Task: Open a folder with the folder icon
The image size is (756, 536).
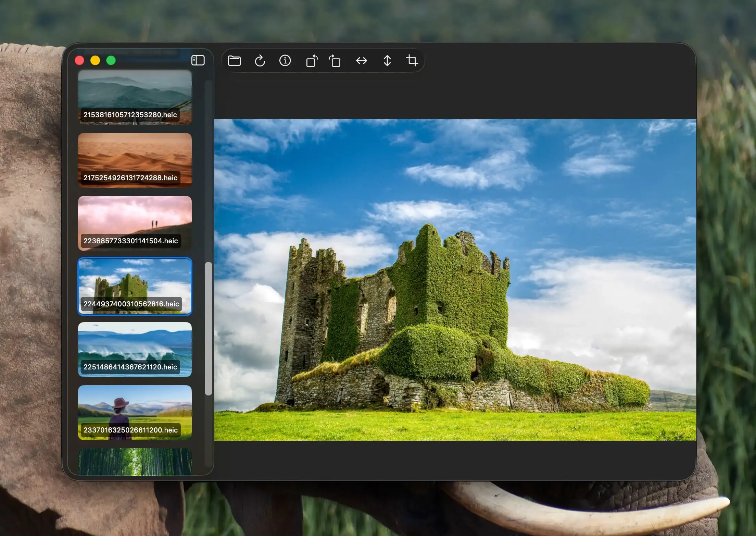Action: 234,61
